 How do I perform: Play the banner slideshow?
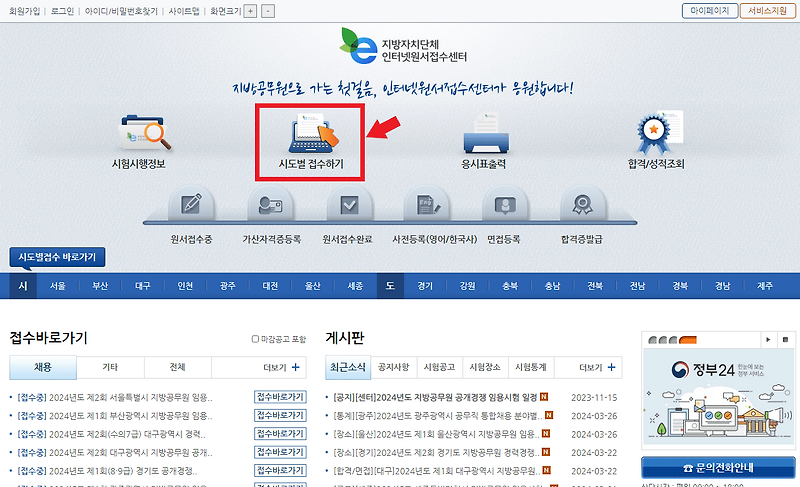pyautogui.click(x=768, y=340)
